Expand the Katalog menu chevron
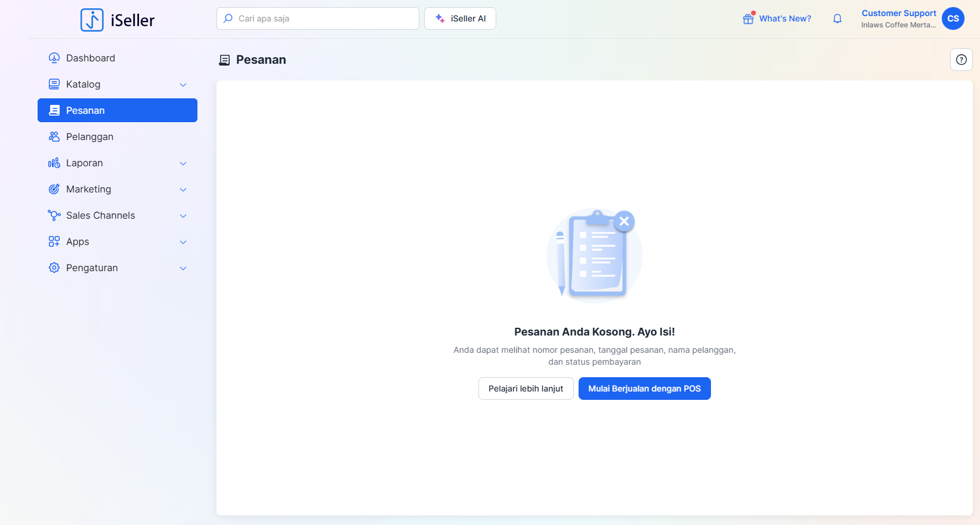This screenshot has width=980, height=525. coord(183,85)
